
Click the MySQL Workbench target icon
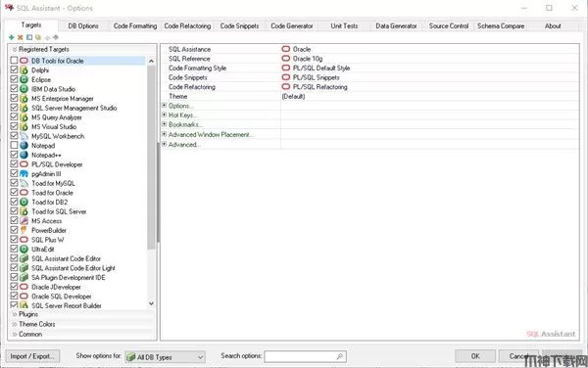[24, 136]
